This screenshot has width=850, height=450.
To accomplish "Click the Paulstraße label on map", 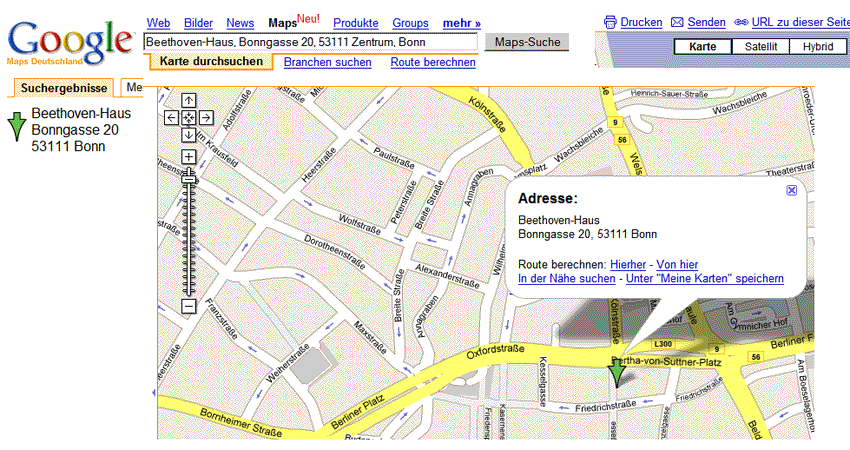I will pos(394,158).
